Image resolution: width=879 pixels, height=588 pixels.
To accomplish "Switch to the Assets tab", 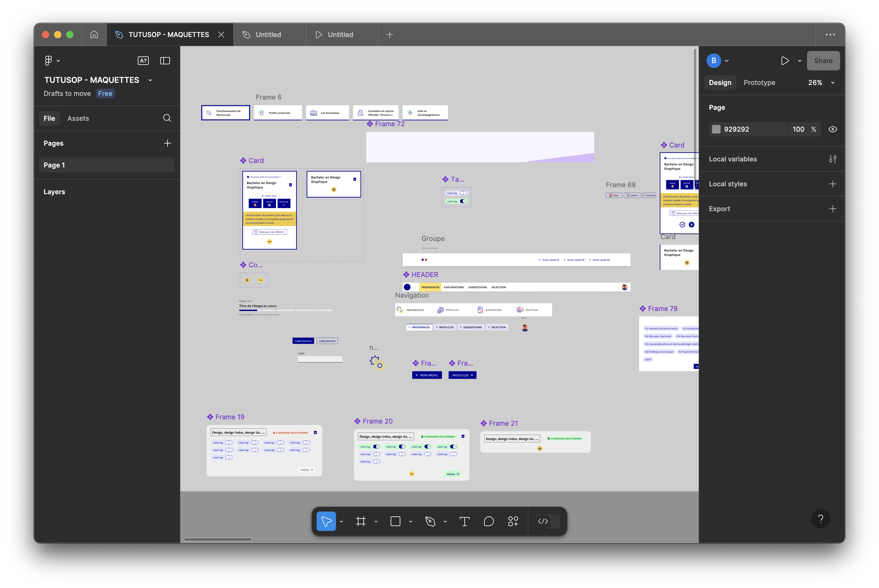I will [x=78, y=119].
